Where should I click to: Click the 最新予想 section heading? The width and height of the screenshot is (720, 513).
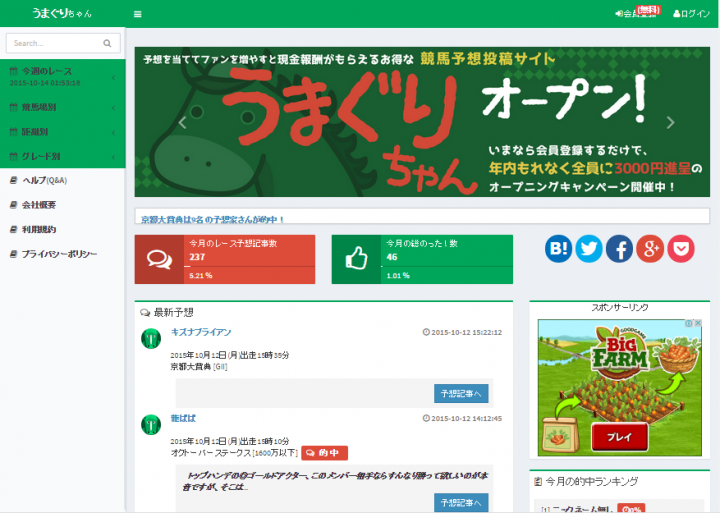click(x=167, y=313)
